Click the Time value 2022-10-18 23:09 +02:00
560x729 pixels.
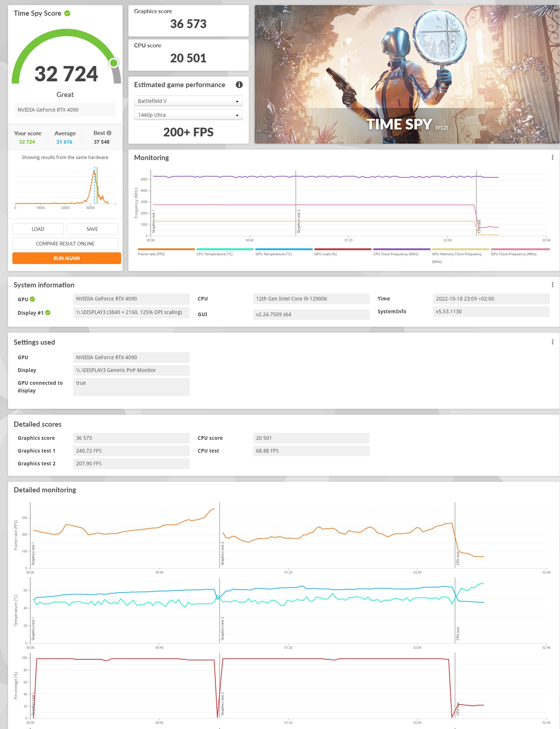491,299
